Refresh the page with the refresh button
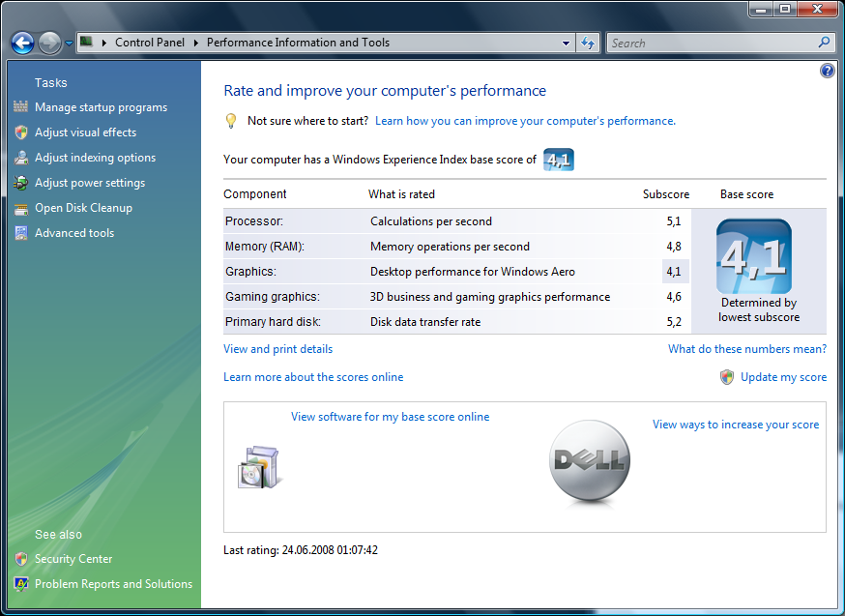845x616 pixels. (588, 44)
